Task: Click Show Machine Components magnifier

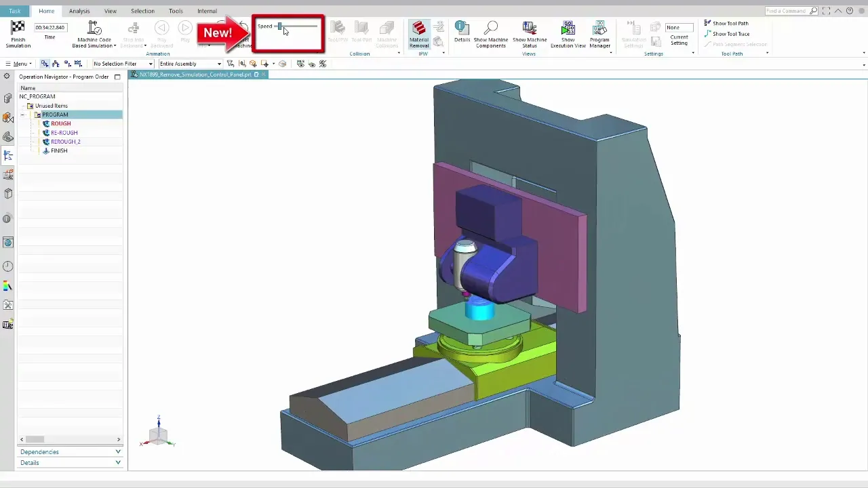Action: click(x=490, y=34)
